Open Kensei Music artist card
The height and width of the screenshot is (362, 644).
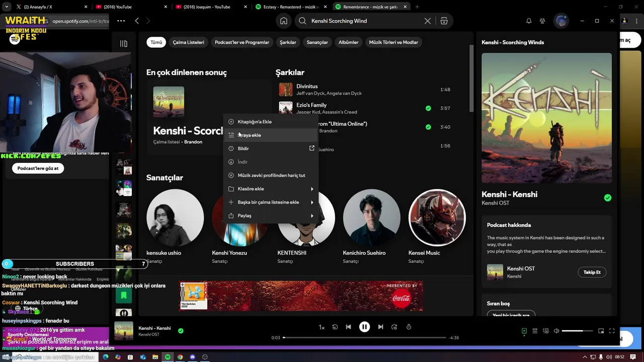pyautogui.click(x=437, y=227)
